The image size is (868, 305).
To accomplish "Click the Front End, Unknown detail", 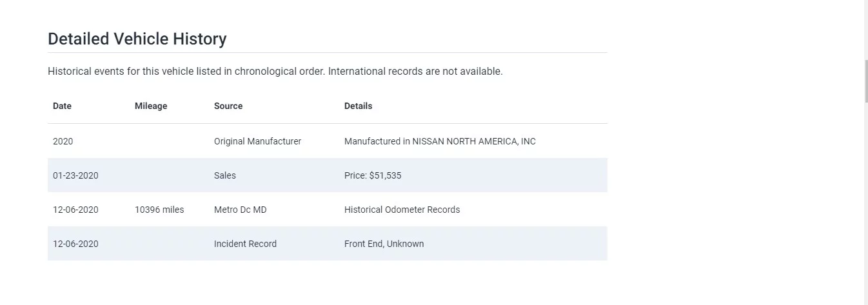I will tap(384, 244).
